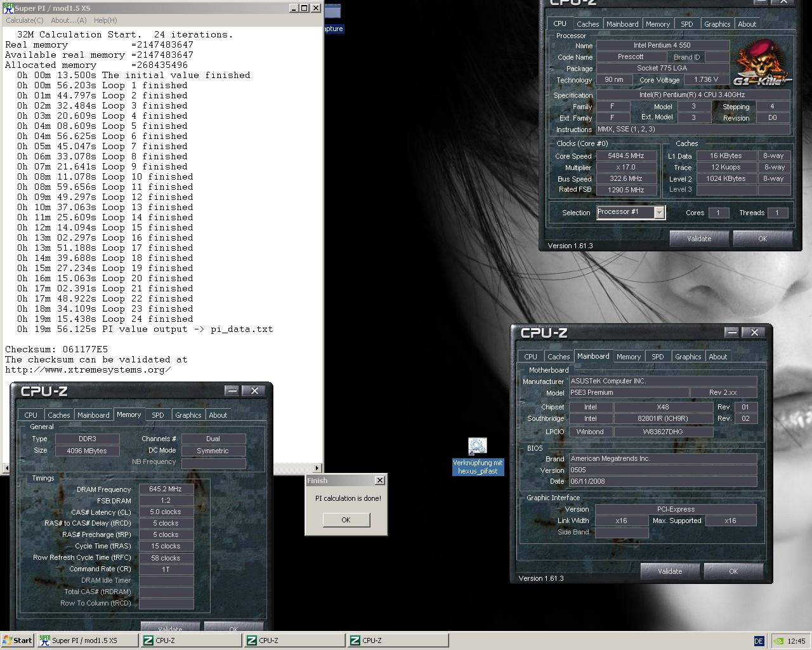Open Graphics tab in top-right CPU-Z

717,24
